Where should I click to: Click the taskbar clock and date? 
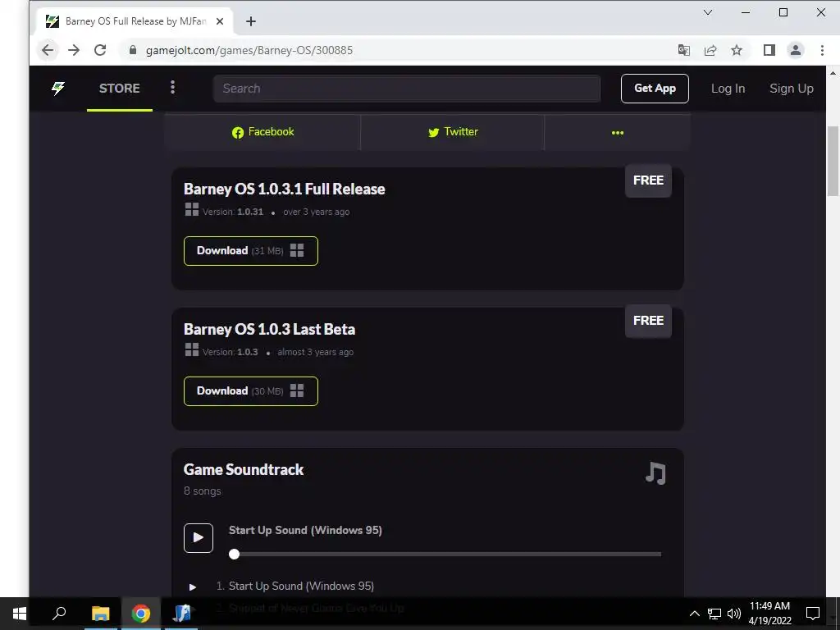(769, 614)
